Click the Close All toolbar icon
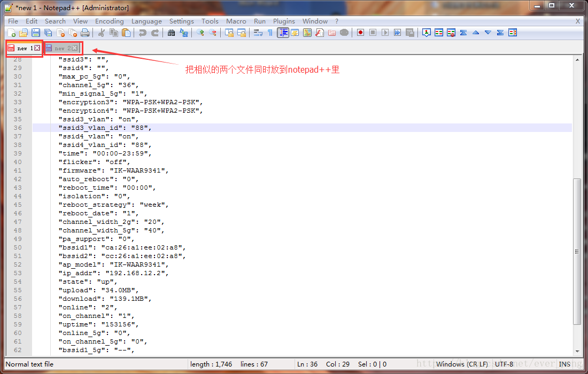Image resolution: width=588 pixels, height=374 pixels. tap(73, 33)
